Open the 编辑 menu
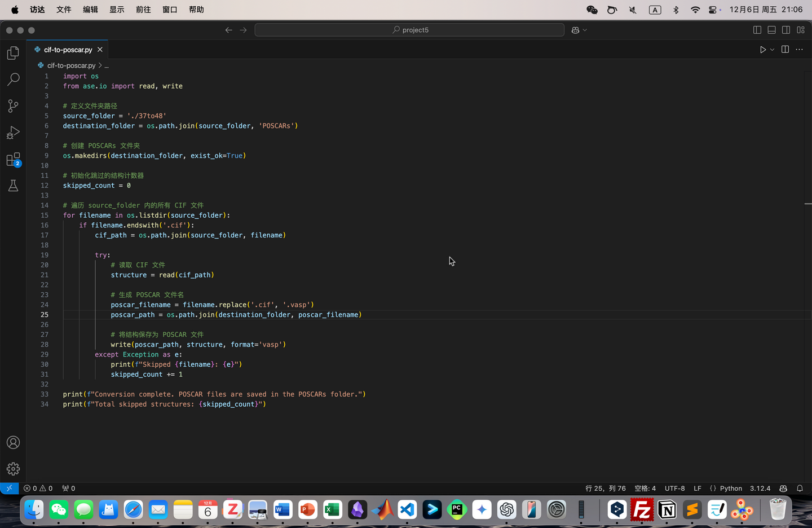This screenshot has width=812, height=528. [x=90, y=10]
